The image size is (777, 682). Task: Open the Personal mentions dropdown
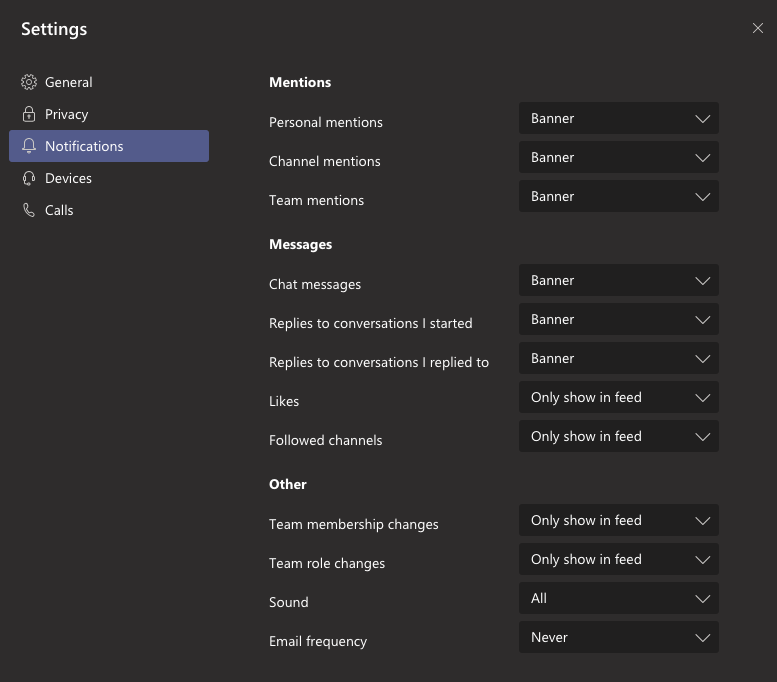point(618,118)
